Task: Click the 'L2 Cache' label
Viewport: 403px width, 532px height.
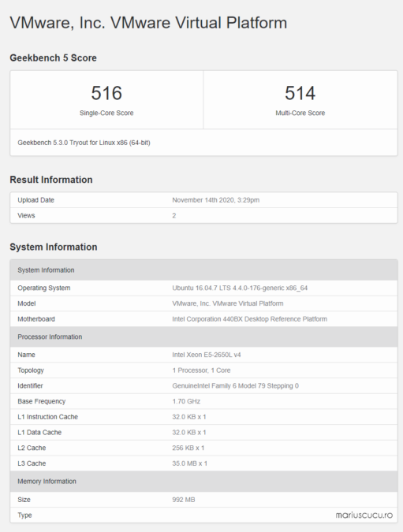Action: point(32,448)
